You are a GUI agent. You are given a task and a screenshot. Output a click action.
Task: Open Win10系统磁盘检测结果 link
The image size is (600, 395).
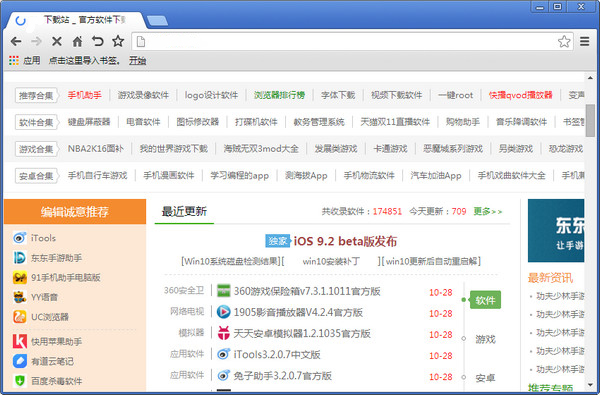tap(231, 261)
